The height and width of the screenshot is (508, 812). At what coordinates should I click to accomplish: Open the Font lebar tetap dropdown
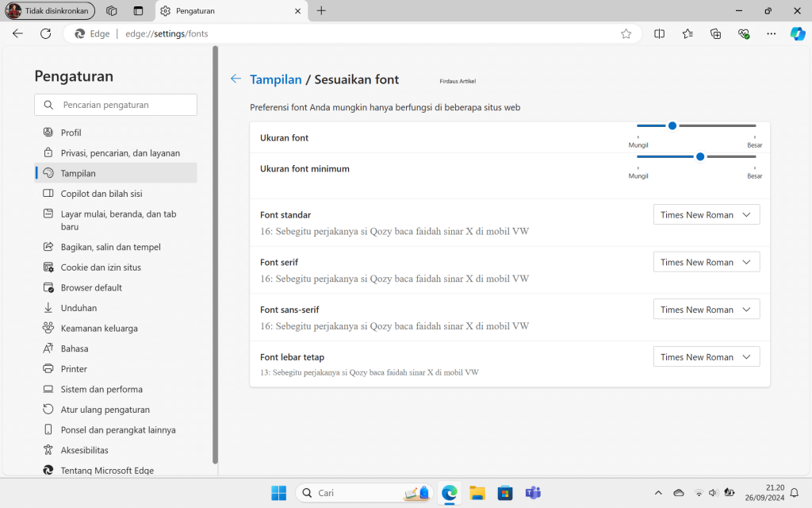pyautogui.click(x=705, y=356)
